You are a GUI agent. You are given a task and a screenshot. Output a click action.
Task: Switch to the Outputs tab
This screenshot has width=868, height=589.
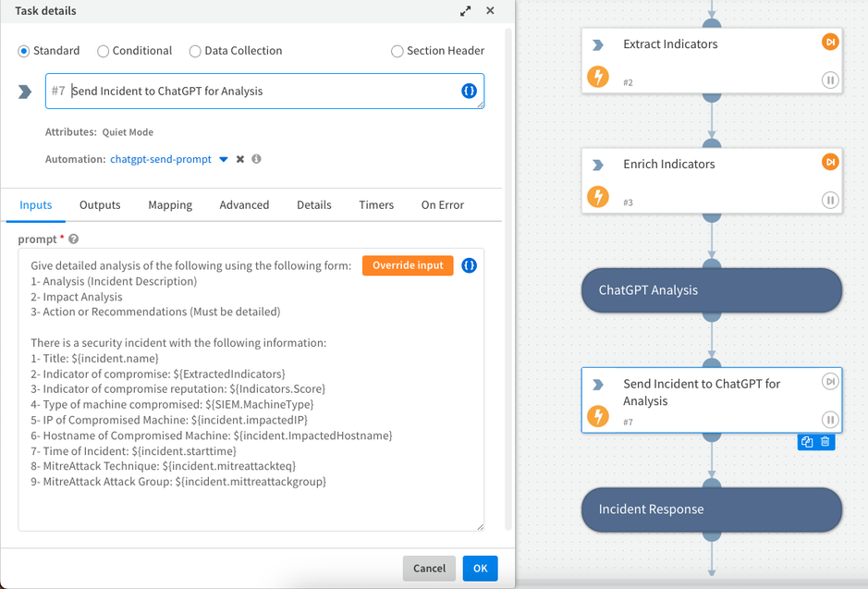coord(100,205)
